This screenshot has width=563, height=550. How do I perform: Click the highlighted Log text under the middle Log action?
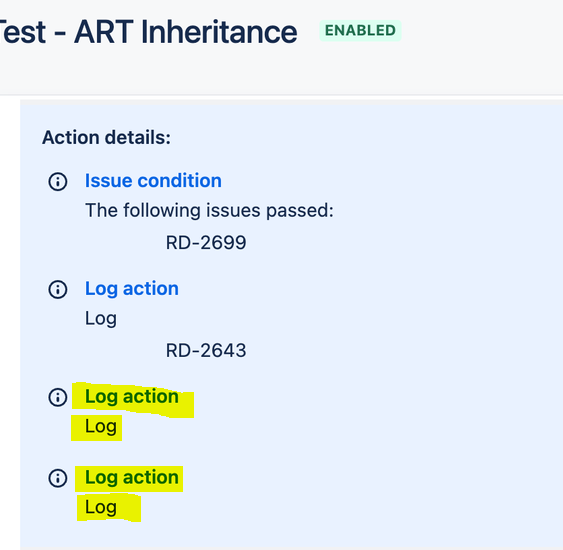[101, 427]
